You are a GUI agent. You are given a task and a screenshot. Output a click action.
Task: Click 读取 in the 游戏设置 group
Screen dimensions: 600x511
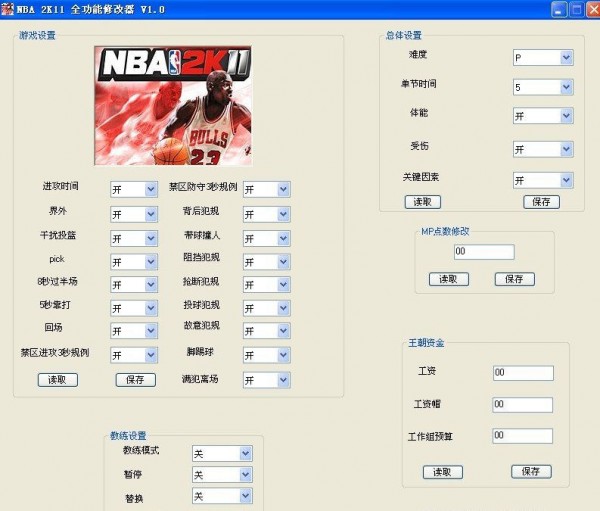click(x=58, y=380)
